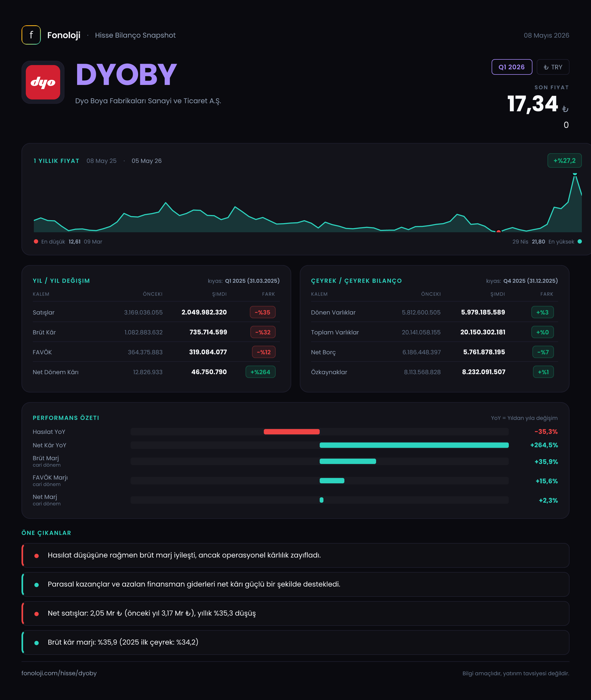Click the Satışlar -%35 change badge
Image resolution: width=591 pixels, height=700 pixels.
coord(263,312)
